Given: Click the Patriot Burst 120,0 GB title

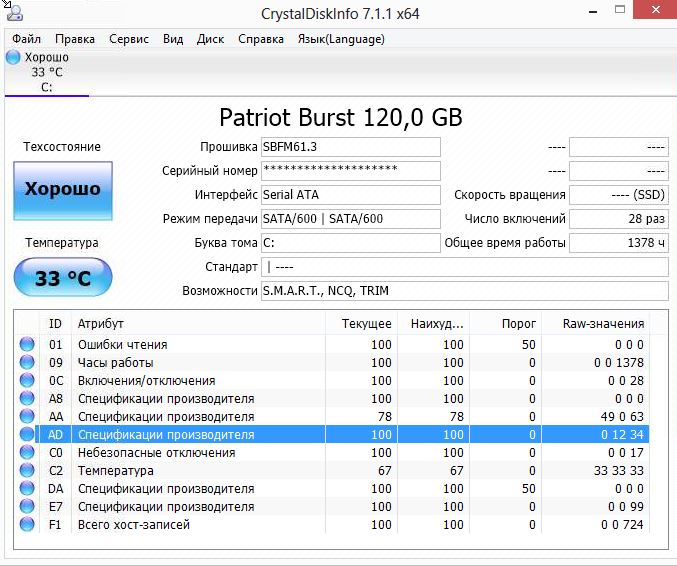Looking at the screenshot, I should 341,117.
